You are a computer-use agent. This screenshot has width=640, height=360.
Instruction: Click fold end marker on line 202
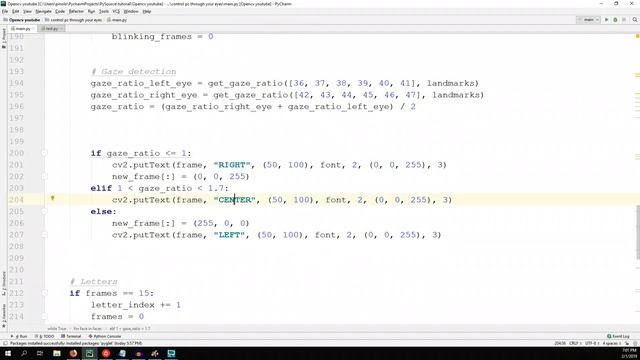tap(44, 176)
